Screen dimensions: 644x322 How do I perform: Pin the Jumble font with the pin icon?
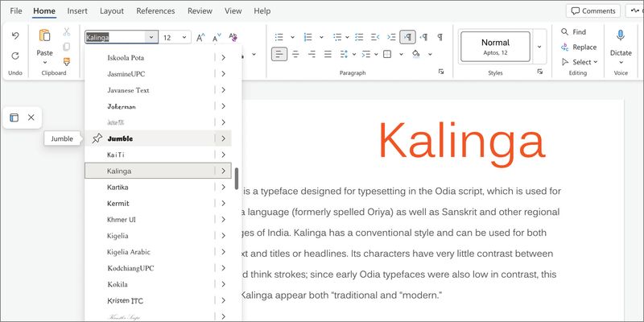pyautogui.click(x=97, y=138)
